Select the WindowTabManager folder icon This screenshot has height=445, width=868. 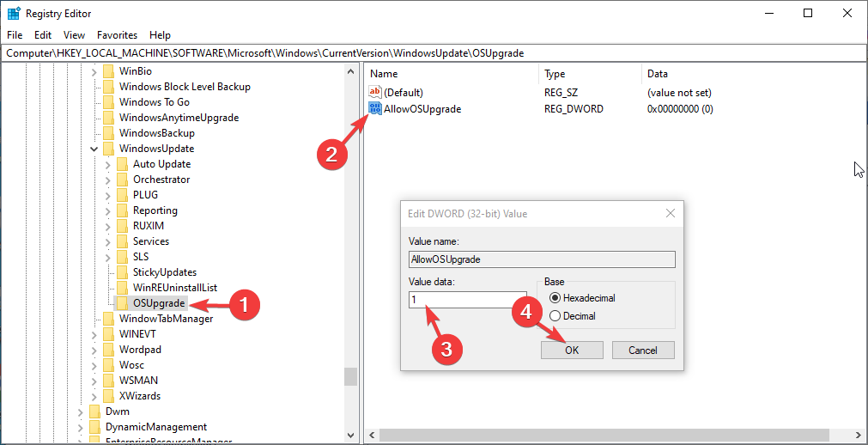tap(109, 319)
